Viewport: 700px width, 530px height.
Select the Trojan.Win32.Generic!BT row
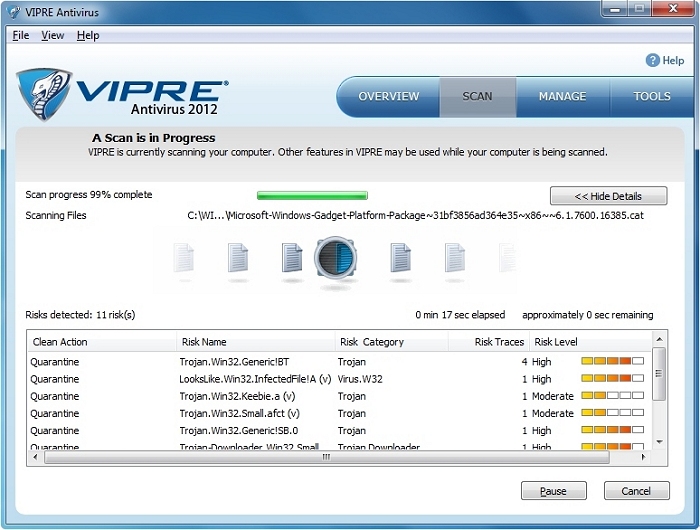click(x=339, y=362)
